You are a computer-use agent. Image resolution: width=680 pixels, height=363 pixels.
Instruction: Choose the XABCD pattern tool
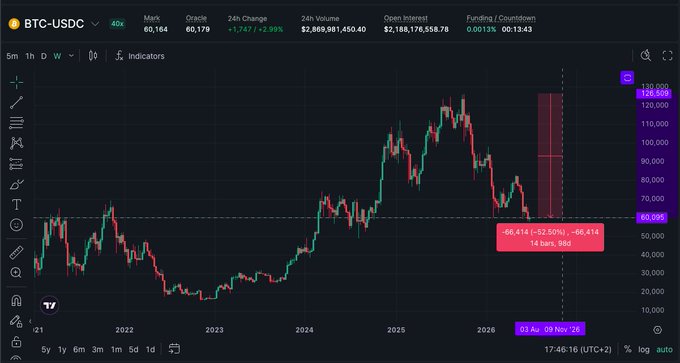[16, 143]
